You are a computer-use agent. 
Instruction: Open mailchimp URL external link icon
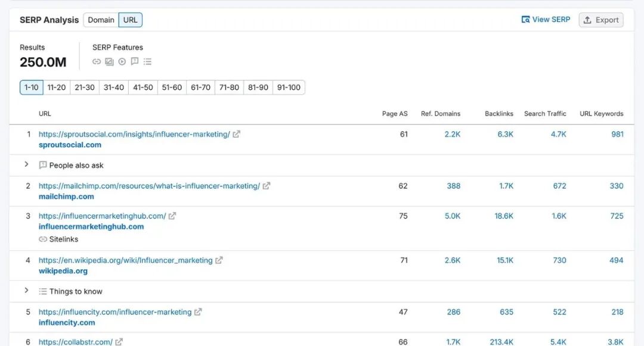tap(267, 186)
